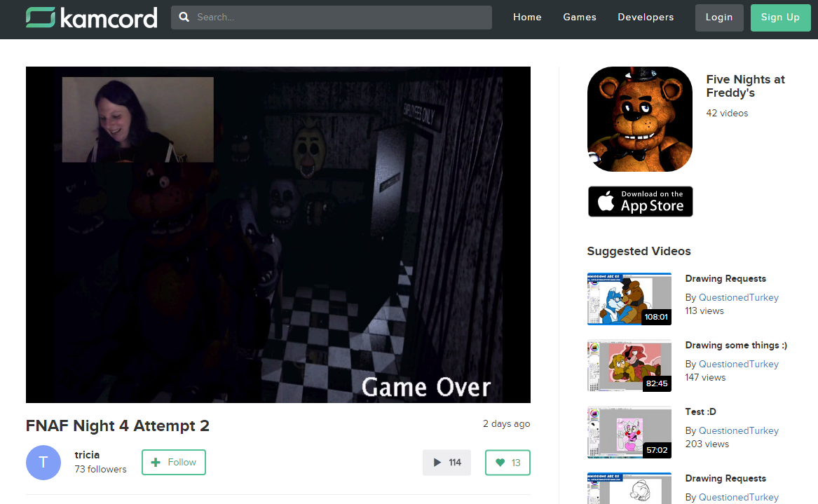The width and height of the screenshot is (818, 504).
Task: Click the search magnifier icon
Action: point(184,18)
